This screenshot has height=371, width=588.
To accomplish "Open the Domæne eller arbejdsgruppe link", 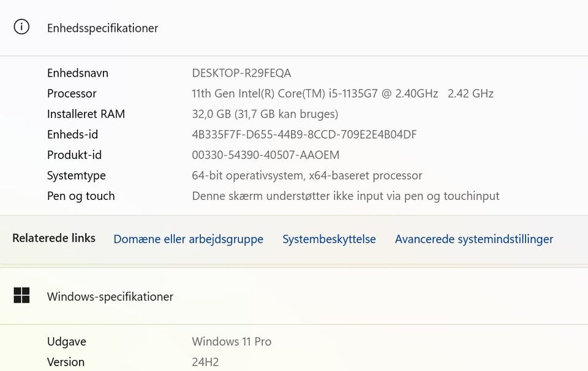I will (x=188, y=239).
